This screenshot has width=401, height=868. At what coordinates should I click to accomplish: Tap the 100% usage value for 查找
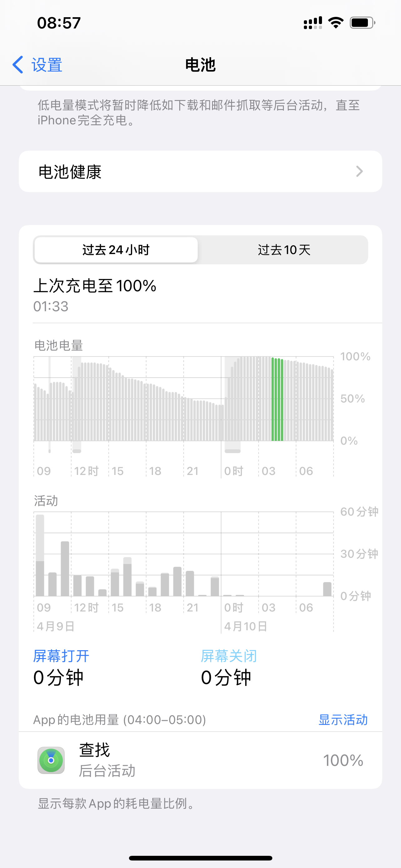(343, 760)
